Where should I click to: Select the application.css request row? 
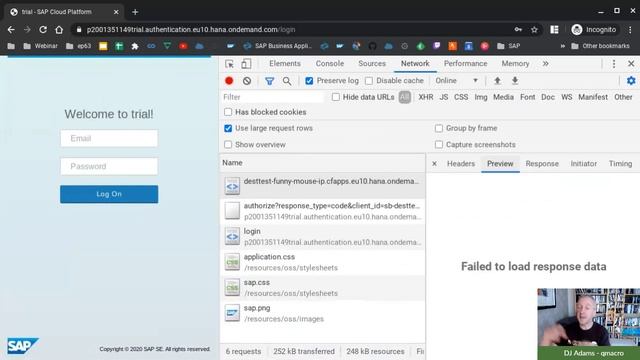pos(322,262)
